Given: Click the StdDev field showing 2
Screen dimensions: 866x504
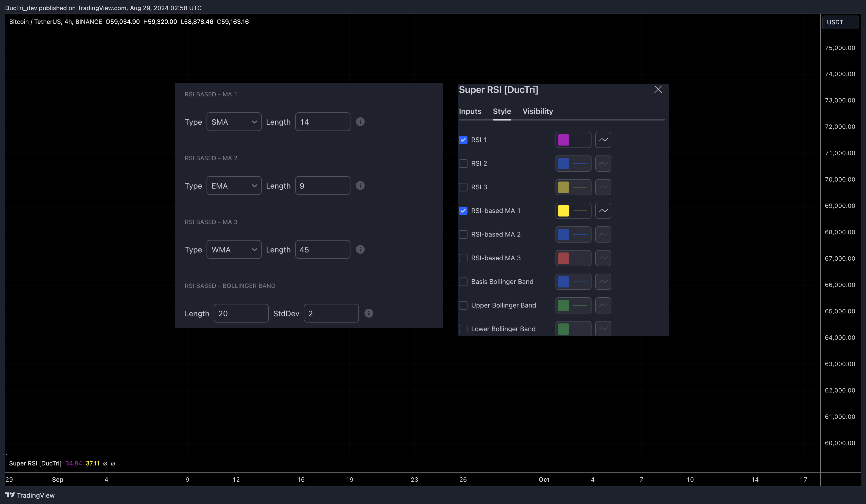Looking at the screenshot, I should pos(331,313).
